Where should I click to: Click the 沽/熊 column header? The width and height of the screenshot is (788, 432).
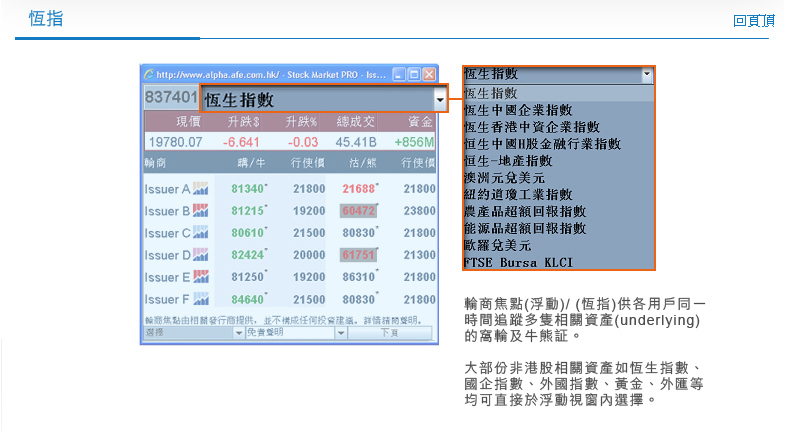point(363,163)
